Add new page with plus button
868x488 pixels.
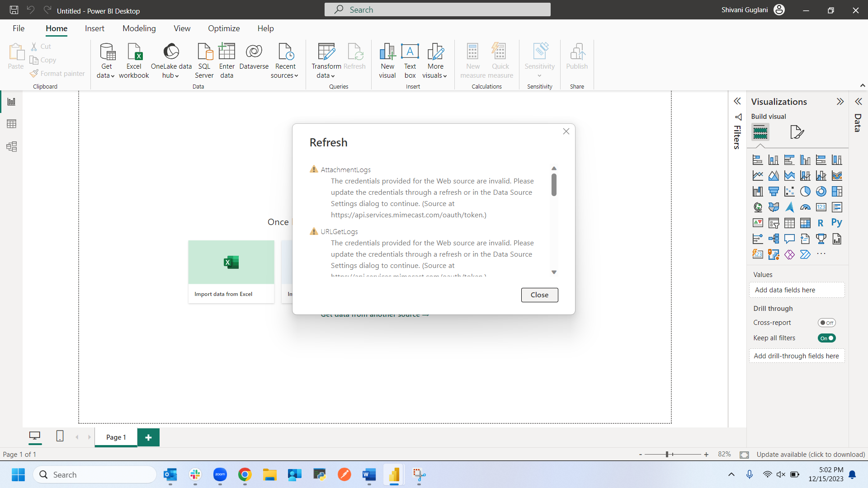click(x=148, y=437)
